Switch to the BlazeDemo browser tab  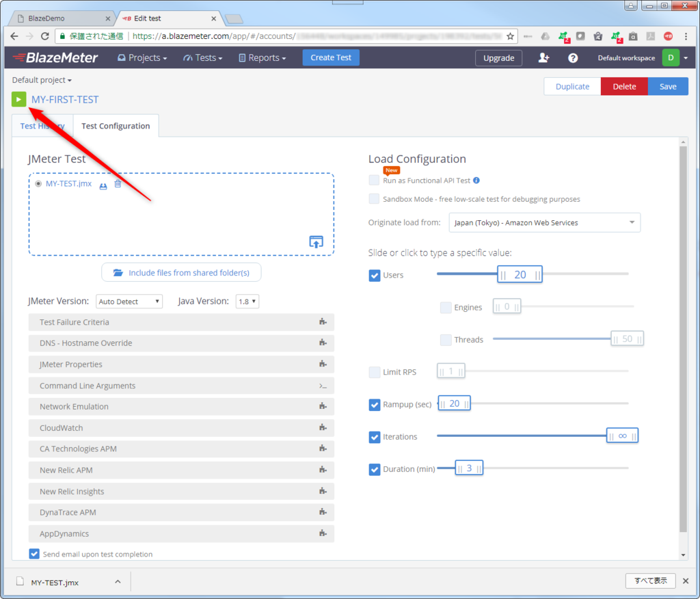(63, 18)
